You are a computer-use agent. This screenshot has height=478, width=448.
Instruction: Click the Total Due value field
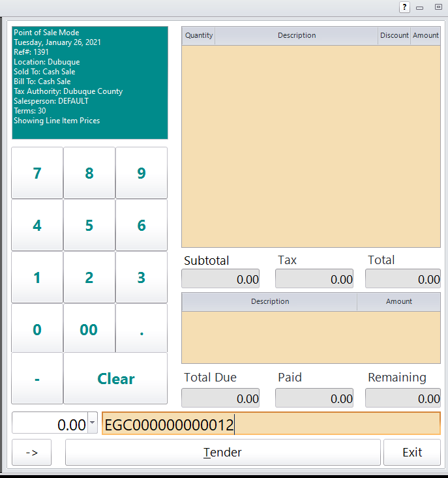pyautogui.click(x=220, y=398)
